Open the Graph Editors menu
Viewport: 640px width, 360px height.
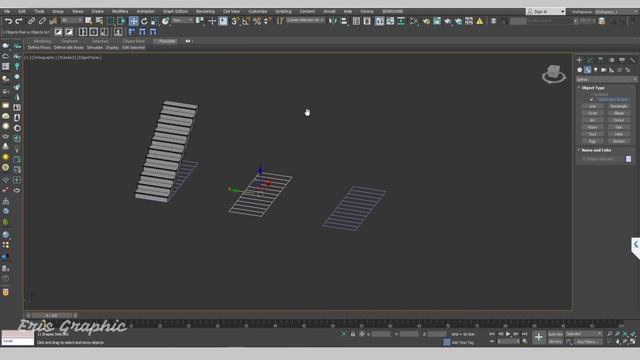(x=175, y=11)
